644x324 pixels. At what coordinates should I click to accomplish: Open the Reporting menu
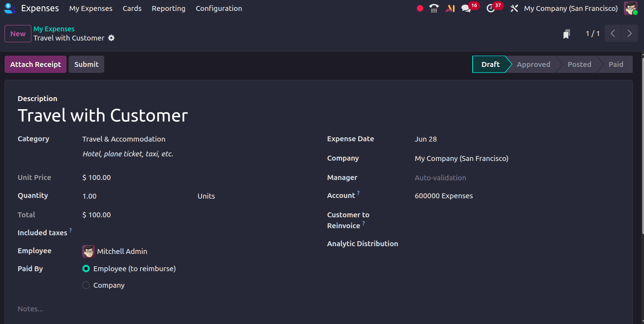click(169, 8)
